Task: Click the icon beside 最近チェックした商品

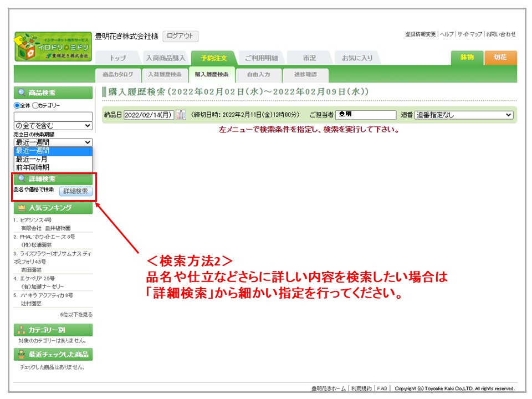Action: click(x=22, y=355)
